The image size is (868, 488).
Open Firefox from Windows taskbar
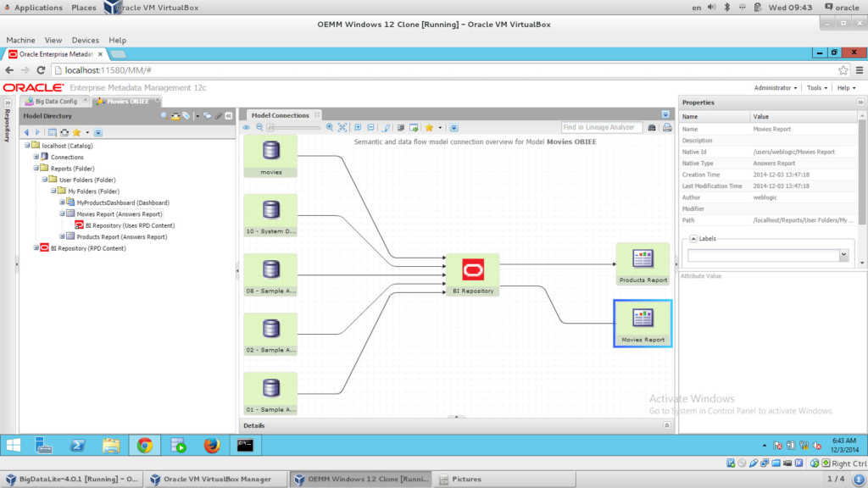211,446
